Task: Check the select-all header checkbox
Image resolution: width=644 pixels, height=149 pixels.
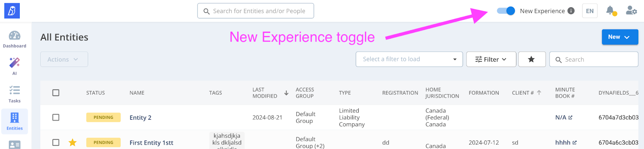Action: coord(56,93)
